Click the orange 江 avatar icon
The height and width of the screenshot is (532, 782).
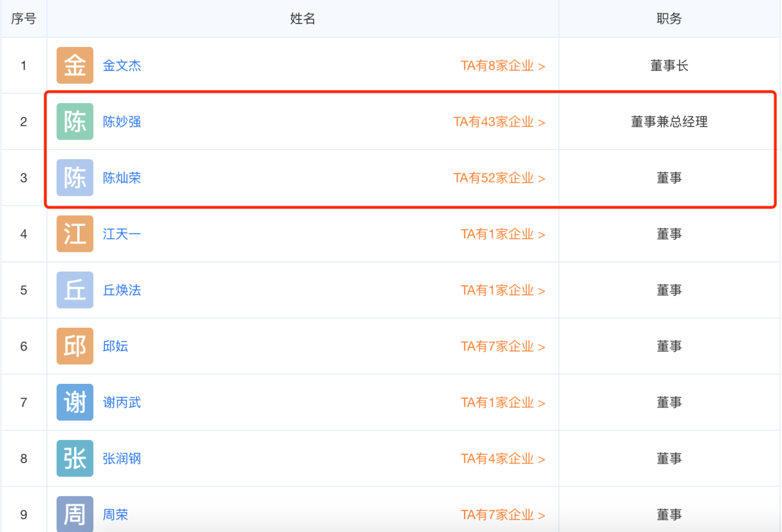[75, 234]
